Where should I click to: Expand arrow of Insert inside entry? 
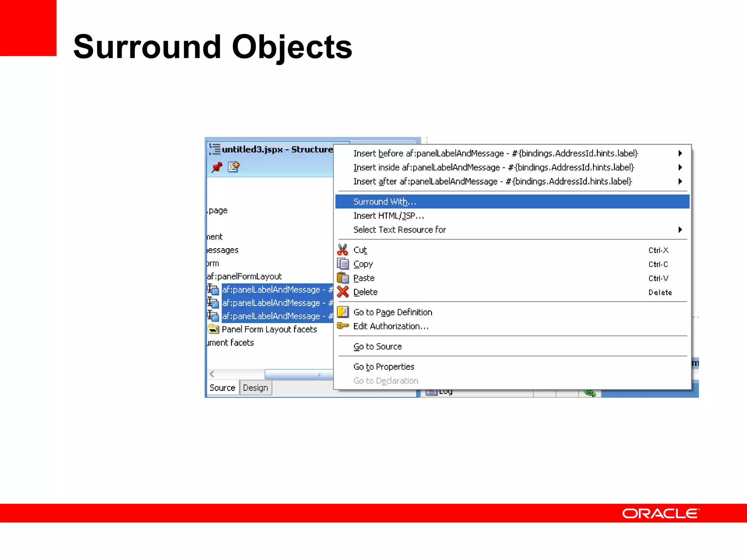tap(680, 167)
